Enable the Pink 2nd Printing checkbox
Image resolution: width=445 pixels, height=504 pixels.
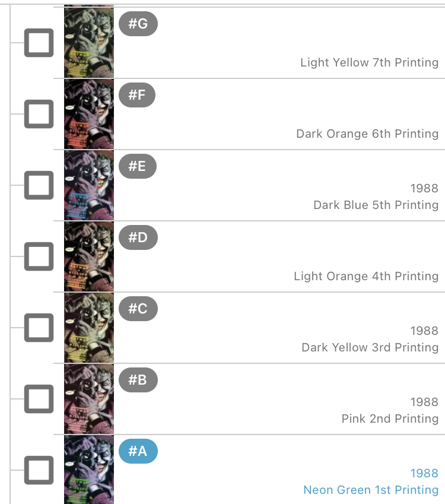[39, 399]
